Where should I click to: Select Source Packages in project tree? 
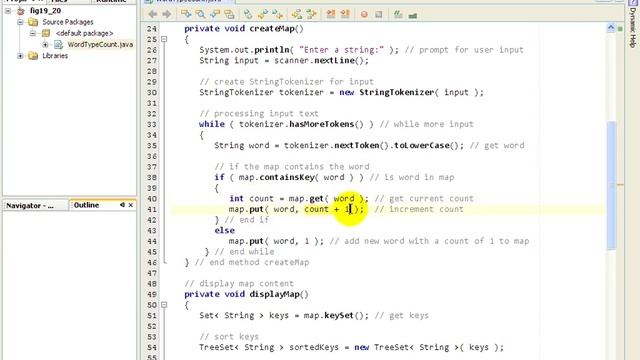(x=68, y=22)
